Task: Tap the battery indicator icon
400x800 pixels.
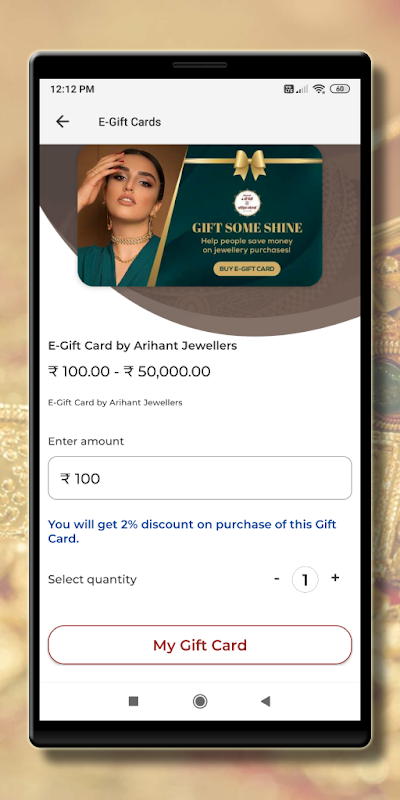Action: click(340, 89)
